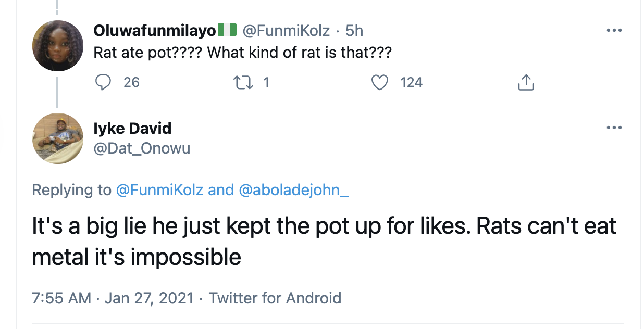Click the Iyke David display name
Viewport: 644px width, 329px height.
[x=132, y=128]
